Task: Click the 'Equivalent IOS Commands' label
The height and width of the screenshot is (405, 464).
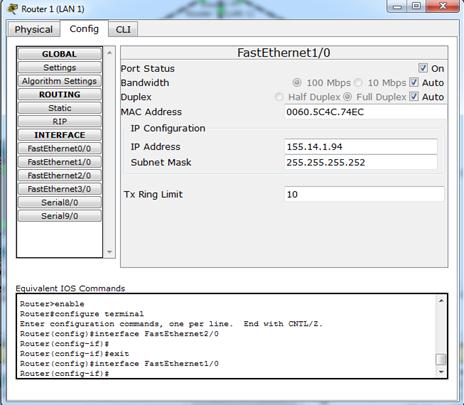Action: click(70, 288)
